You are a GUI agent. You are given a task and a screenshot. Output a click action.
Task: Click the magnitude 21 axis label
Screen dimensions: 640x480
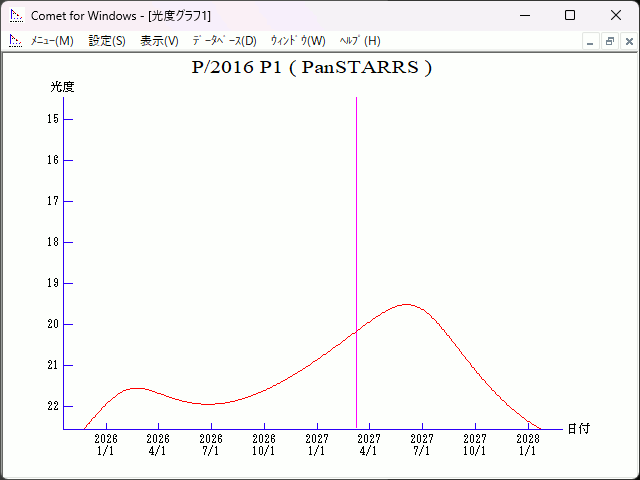(x=53, y=365)
